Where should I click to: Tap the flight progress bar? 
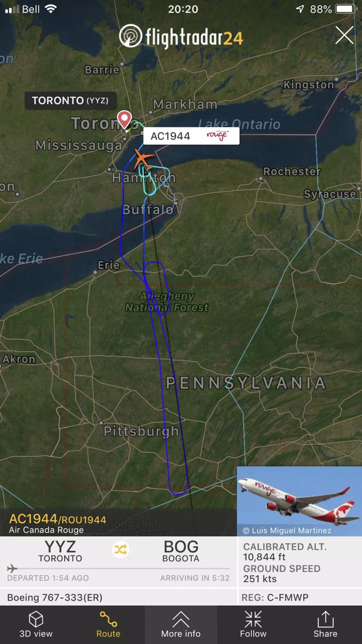(x=118, y=568)
